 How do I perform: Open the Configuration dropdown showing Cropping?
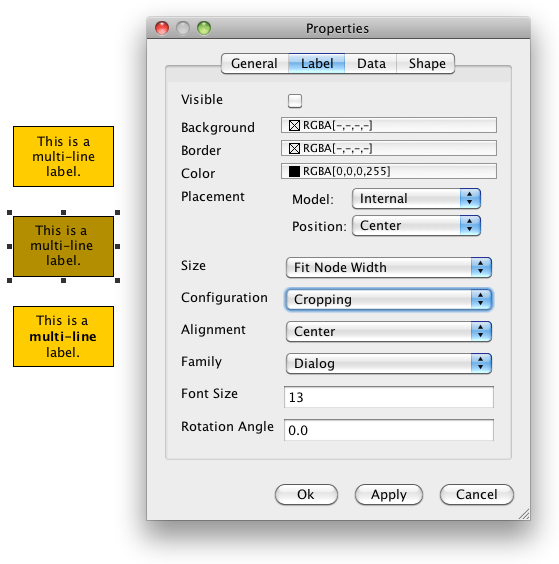[x=388, y=299]
